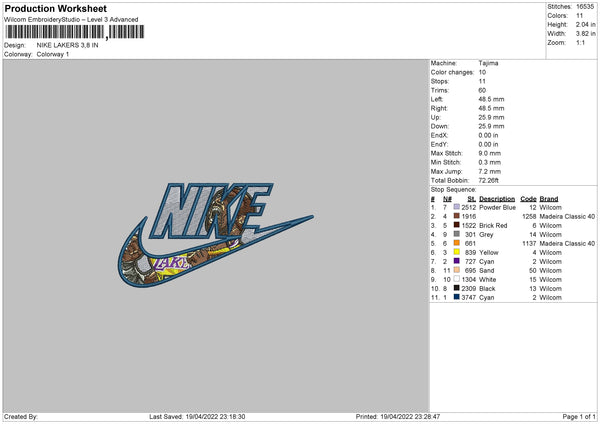This screenshot has height=424, width=600.
Task: Click the Up value '25.9 mm'
Action: click(x=491, y=117)
